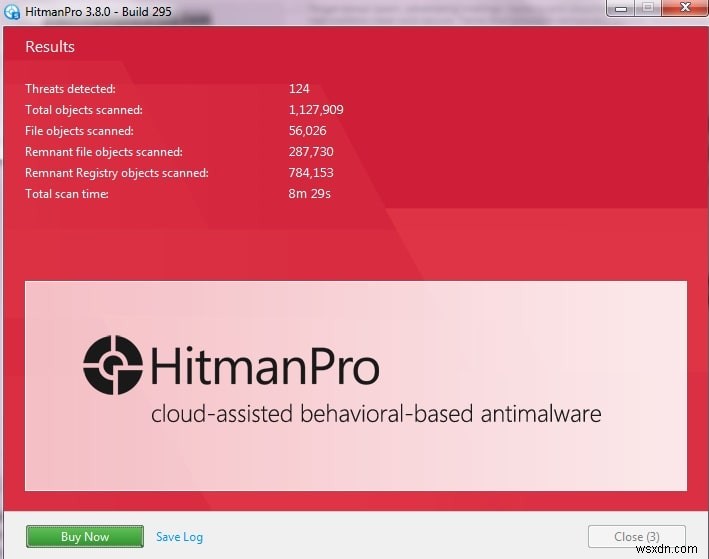Open the Save Log link
The height and width of the screenshot is (559, 709).
[179, 537]
